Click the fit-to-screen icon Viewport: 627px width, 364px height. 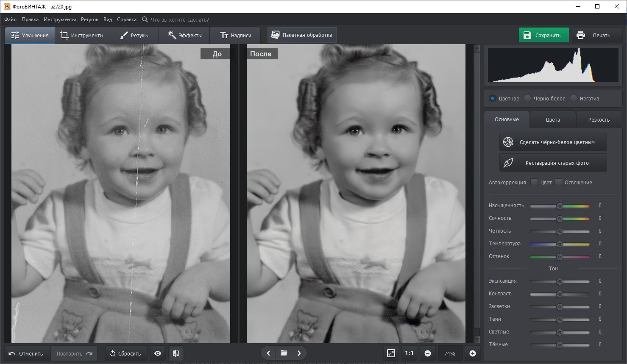(x=391, y=353)
